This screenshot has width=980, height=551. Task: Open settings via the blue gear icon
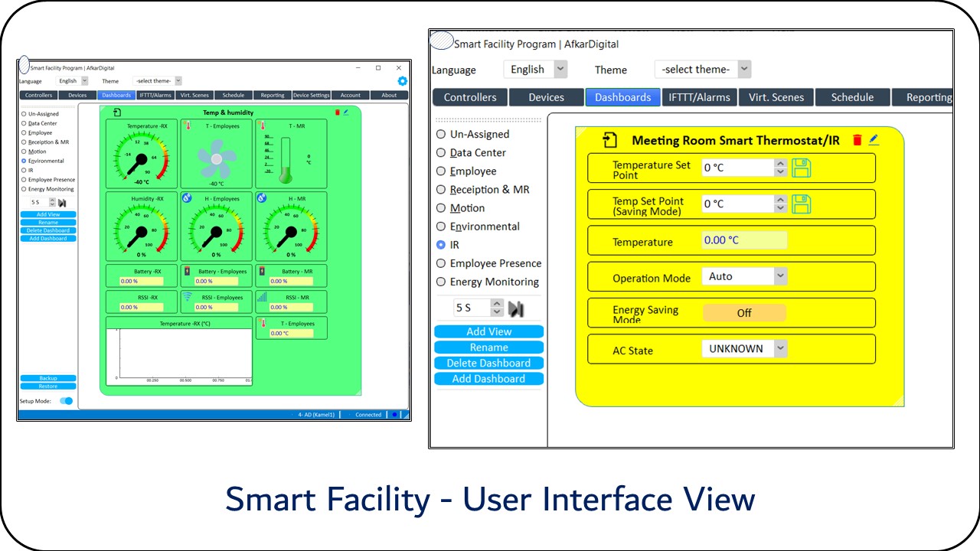click(x=402, y=81)
